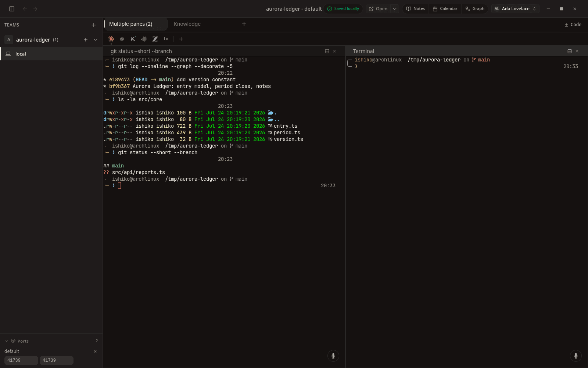Launch the K agent icon
Viewport: 588px width, 368px height.
pos(133,39)
